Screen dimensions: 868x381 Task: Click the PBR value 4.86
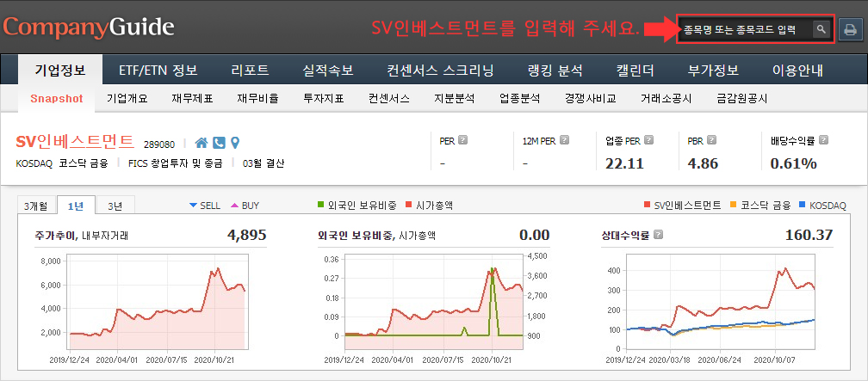703,163
